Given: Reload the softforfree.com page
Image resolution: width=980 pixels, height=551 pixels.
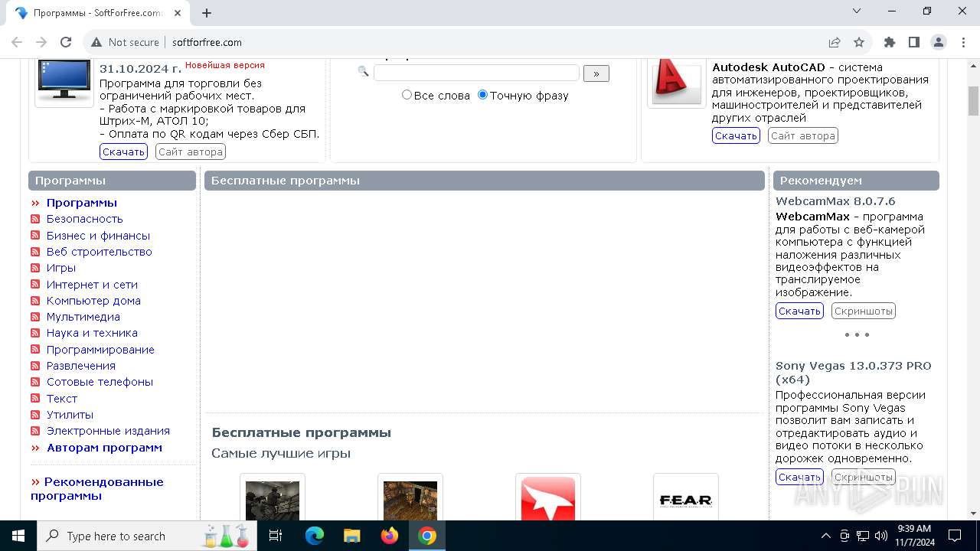Looking at the screenshot, I should click(x=66, y=42).
